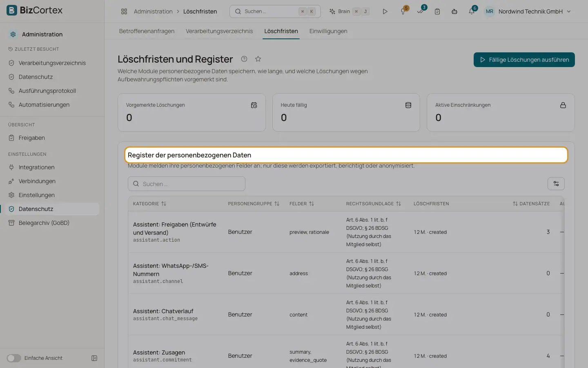Screen dimensions: 588x368
Task: Select the Löschfristen tab
Action: click(x=281, y=31)
